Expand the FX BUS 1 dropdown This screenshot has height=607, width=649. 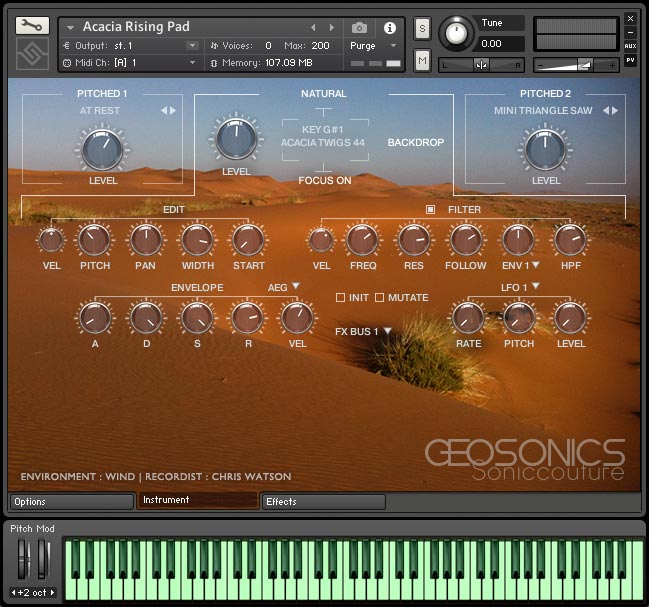click(x=363, y=331)
